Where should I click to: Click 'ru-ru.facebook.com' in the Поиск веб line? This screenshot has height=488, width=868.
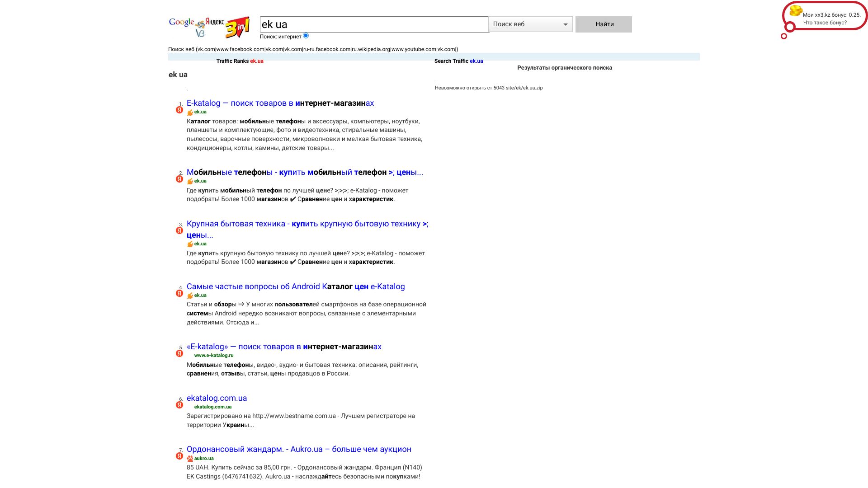[327, 49]
